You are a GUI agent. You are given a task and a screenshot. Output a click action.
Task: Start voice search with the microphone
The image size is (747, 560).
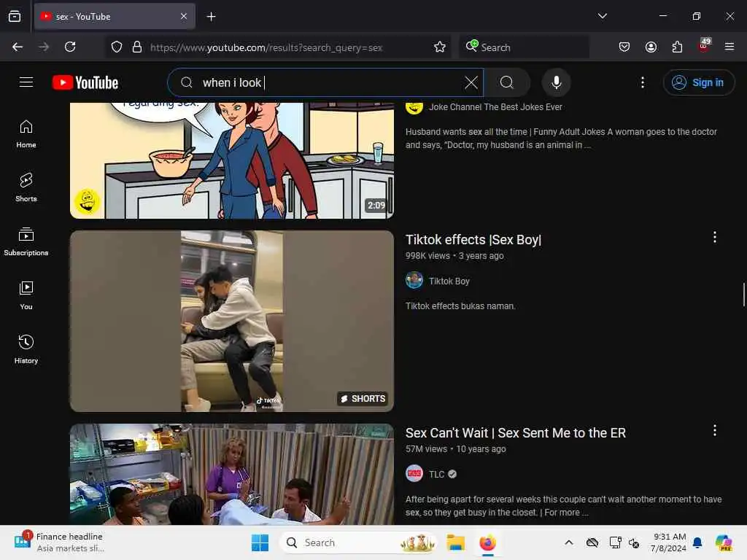click(556, 82)
